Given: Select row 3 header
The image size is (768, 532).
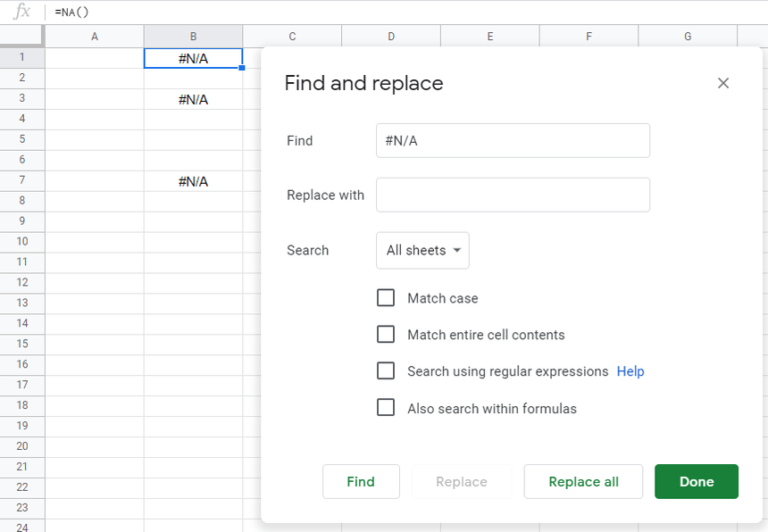Looking at the screenshot, I should (21, 99).
